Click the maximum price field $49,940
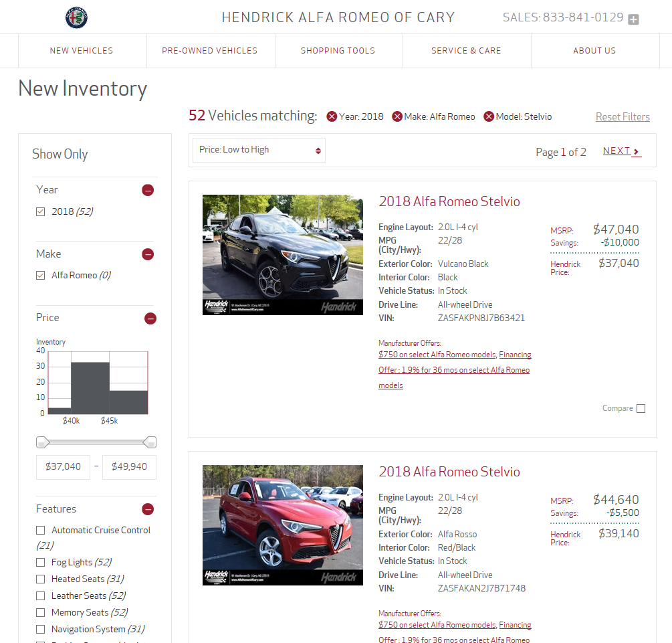Image resolution: width=672 pixels, height=643 pixels. (129, 467)
